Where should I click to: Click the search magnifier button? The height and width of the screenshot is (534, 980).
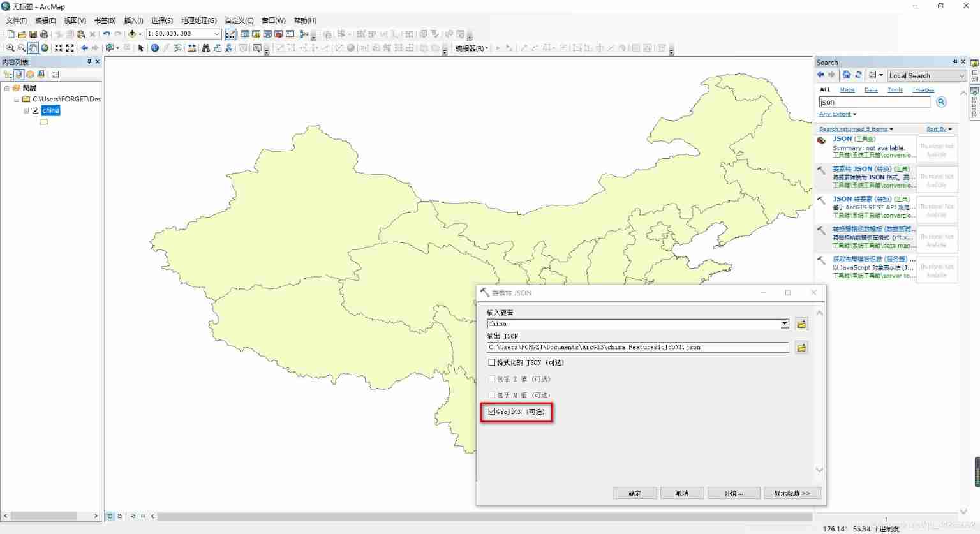[x=941, y=102]
